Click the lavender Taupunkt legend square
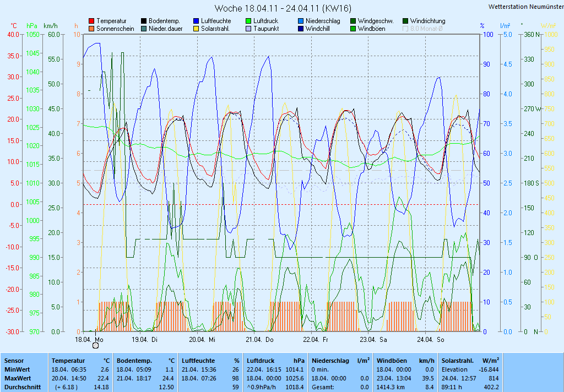 248,29
